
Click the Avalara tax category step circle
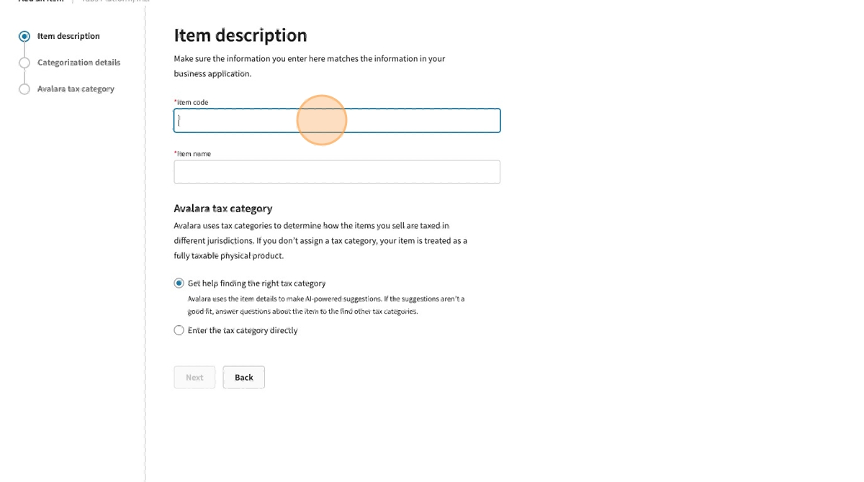24,89
